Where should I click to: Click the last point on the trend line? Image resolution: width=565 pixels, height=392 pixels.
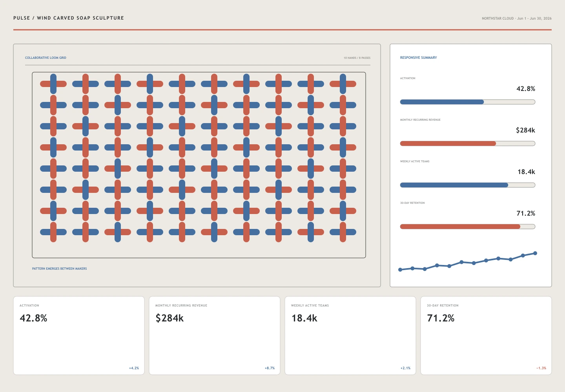click(535, 253)
